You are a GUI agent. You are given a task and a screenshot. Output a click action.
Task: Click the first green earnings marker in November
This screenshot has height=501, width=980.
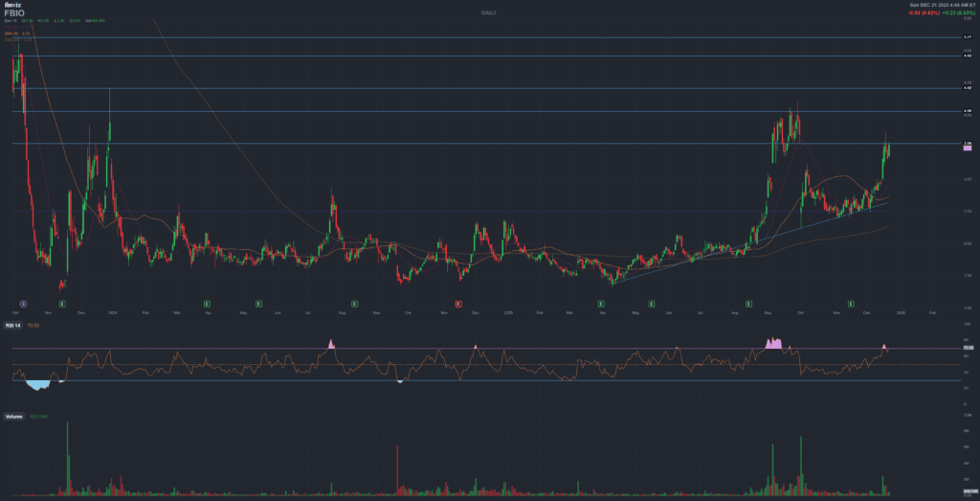(x=62, y=303)
